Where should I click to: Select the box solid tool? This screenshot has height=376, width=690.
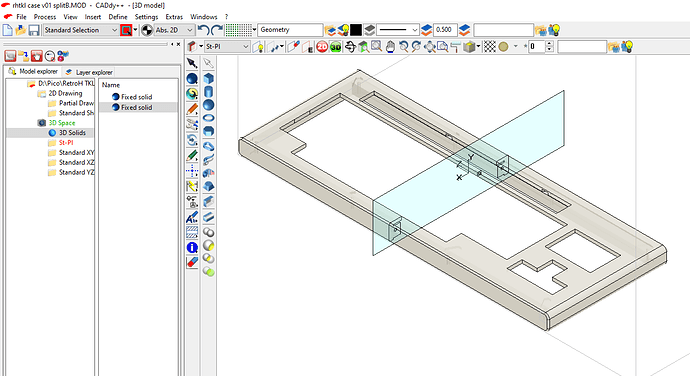[209, 78]
